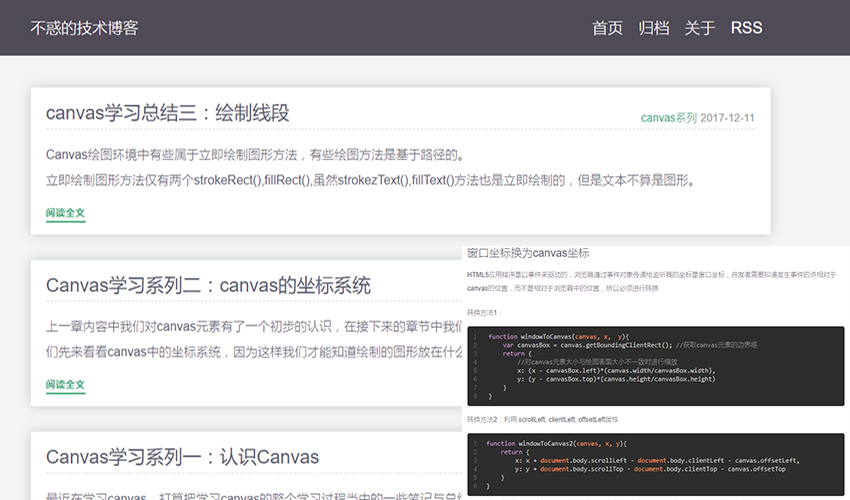Image resolution: width=850 pixels, height=500 pixels.
Task: Go to 首页 in the navigation
Action: click(607, 28)
